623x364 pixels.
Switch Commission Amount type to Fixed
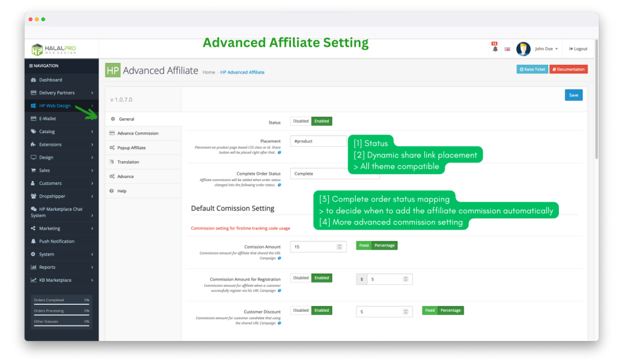[364, 245]
